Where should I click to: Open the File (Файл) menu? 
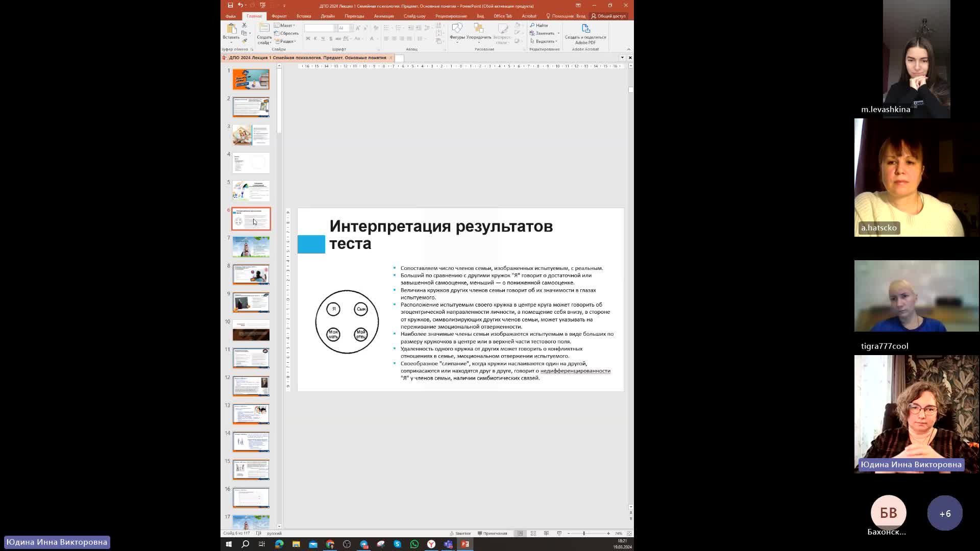231,16
